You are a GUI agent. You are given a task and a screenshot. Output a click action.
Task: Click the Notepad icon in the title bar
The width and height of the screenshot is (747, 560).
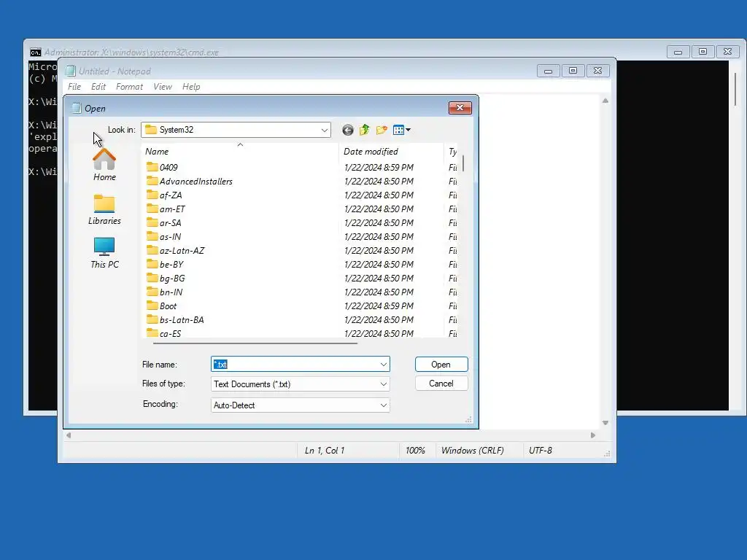[x=71, y=71]
